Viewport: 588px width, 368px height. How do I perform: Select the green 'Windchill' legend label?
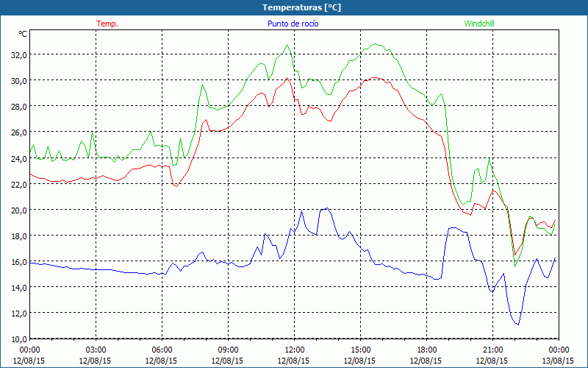coord(479,24)
